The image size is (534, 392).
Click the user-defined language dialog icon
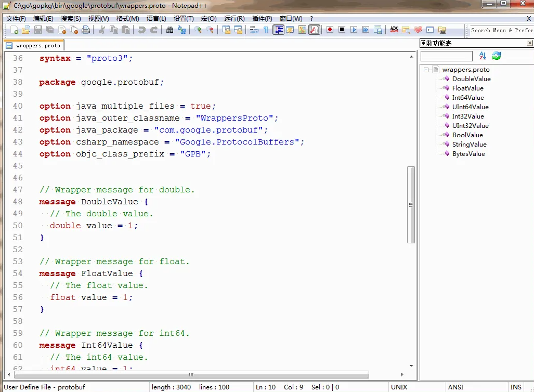(x=290, y=30)
